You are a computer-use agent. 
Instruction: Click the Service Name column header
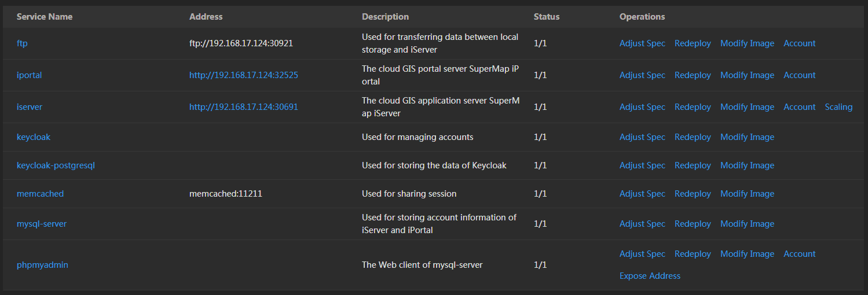(x=45, y=17)
